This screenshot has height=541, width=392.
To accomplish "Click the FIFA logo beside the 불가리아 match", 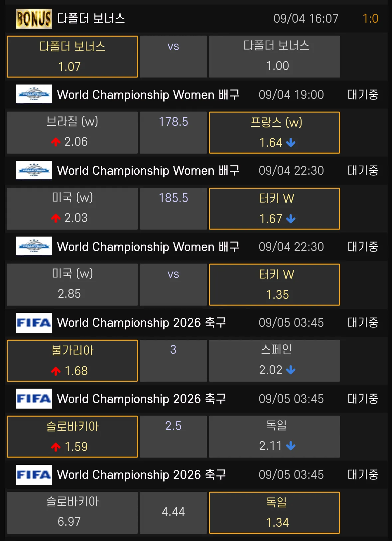I will [34, 322].
